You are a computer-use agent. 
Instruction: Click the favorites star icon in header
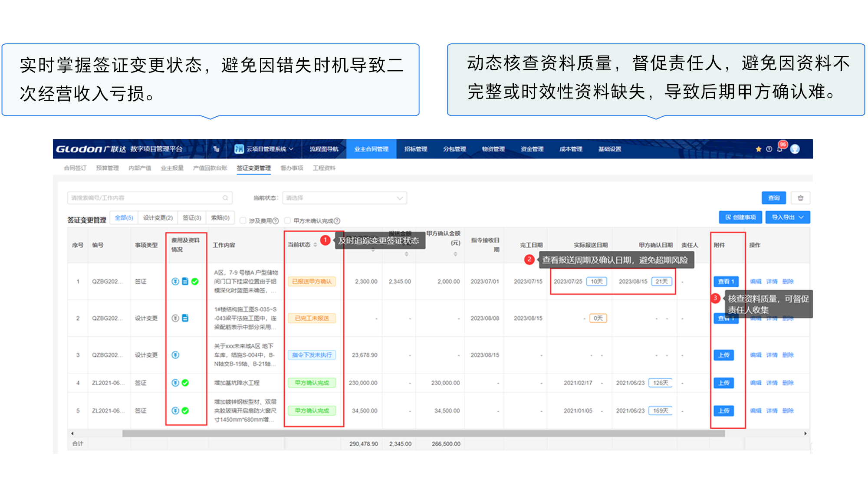[x=758, y=149]
